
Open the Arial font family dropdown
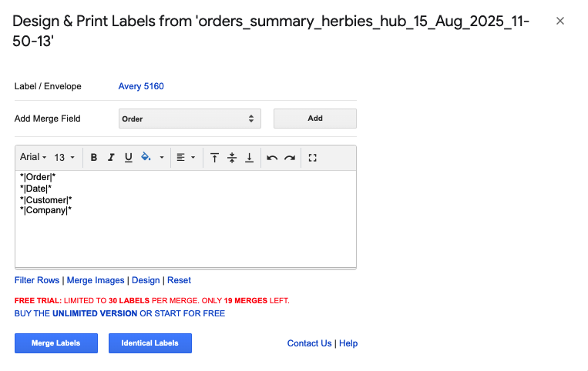point(33,157)
